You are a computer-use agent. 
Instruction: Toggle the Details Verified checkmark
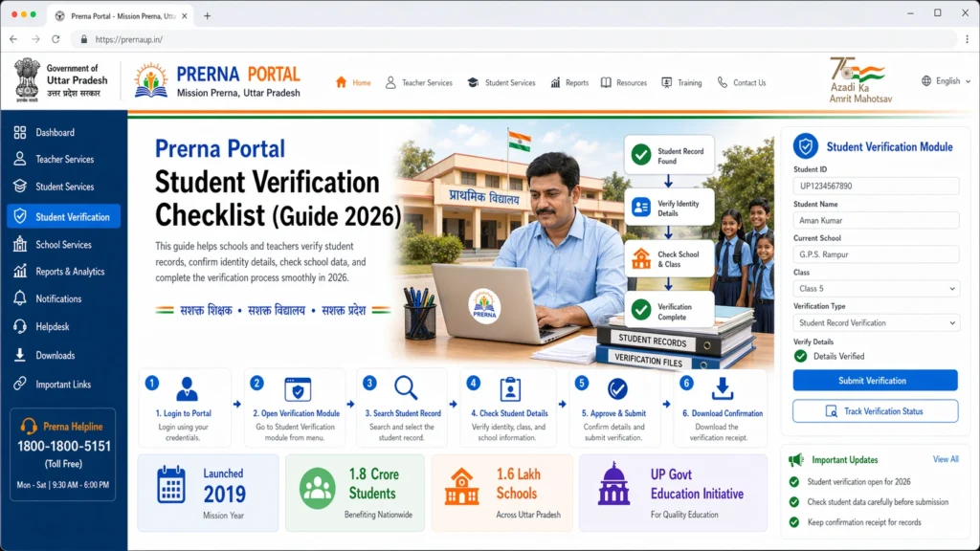pos(801,356)
